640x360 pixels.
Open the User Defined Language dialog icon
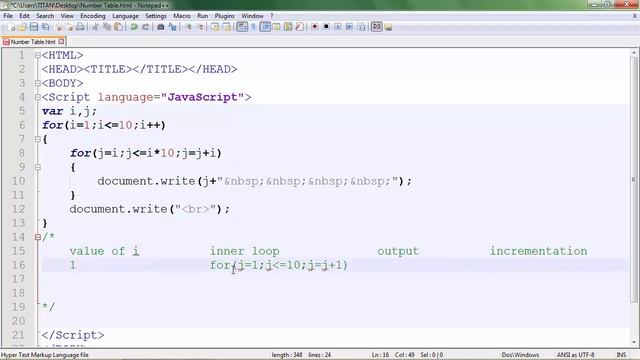276,27
